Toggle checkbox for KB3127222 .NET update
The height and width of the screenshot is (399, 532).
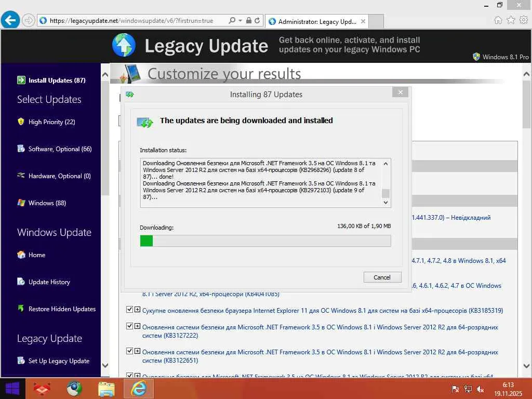(x=129, y=326)
